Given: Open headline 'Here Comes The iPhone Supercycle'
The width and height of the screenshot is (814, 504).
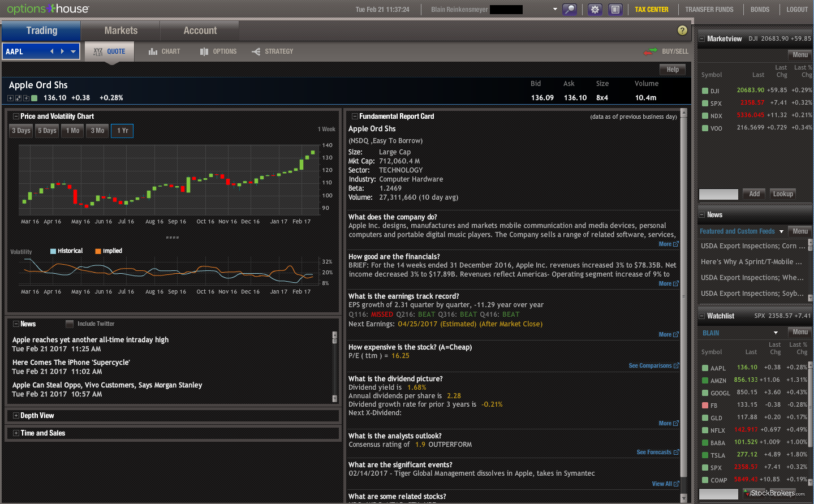Looking at the screenshot, I should point(71,363).
